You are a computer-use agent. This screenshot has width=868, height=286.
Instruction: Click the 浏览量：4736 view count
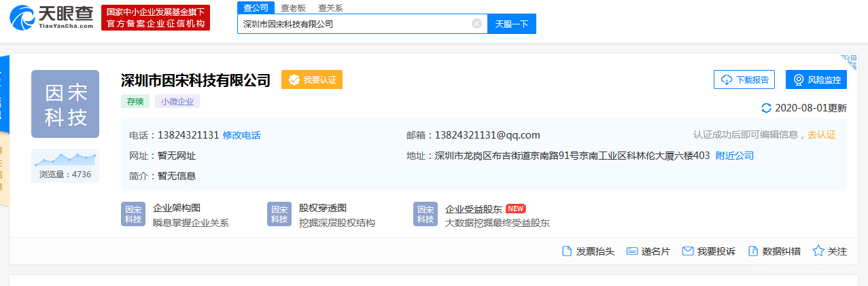point(65,175)
